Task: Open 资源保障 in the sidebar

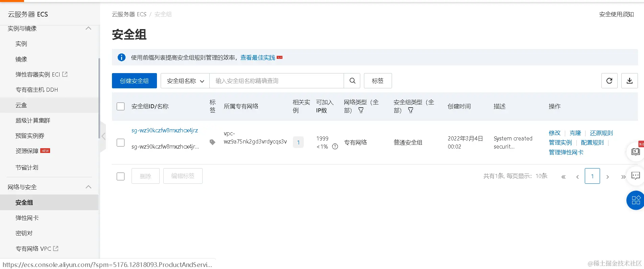Action: pos(27,151)
